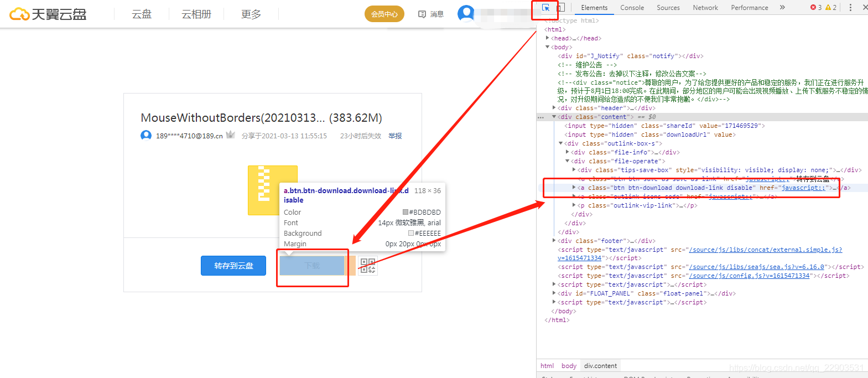Image resolution: width=868 pixels, height=378 pixels.
Task: Toggle the device toolbar icon in DevTools
Action: pyautogui.click(x=560, y=8)
